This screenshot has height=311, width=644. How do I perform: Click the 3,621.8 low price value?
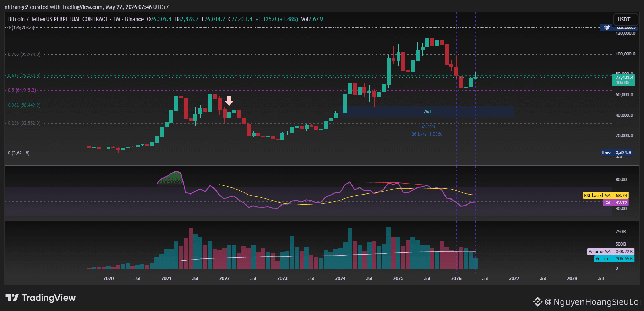click(x=623, y=153)
